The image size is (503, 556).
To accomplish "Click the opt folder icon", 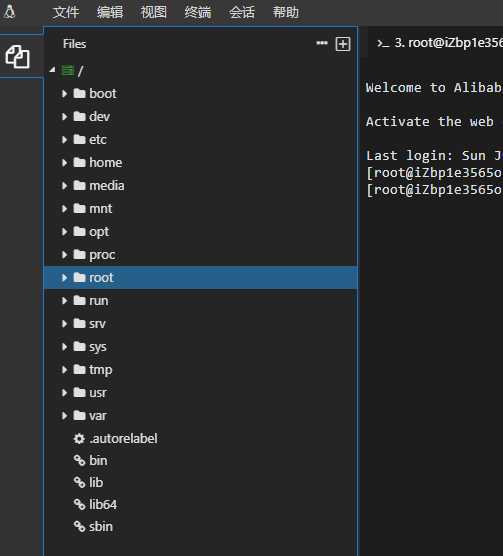I will 79,231.
